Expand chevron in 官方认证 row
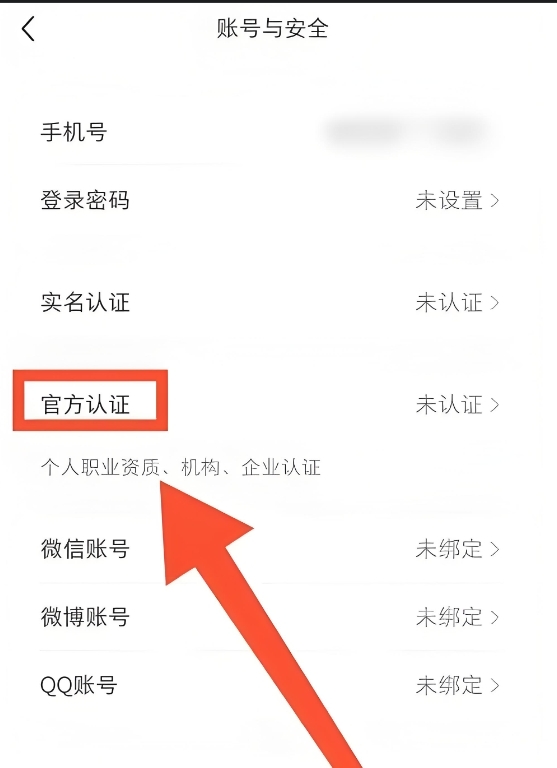 (x=494, y=405)
